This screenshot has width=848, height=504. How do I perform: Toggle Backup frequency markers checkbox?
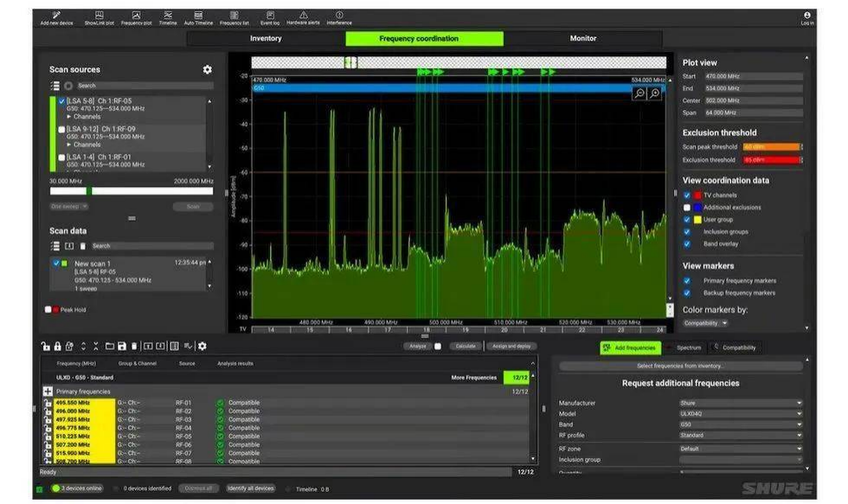pyautogui.click(x=687, y=293)
